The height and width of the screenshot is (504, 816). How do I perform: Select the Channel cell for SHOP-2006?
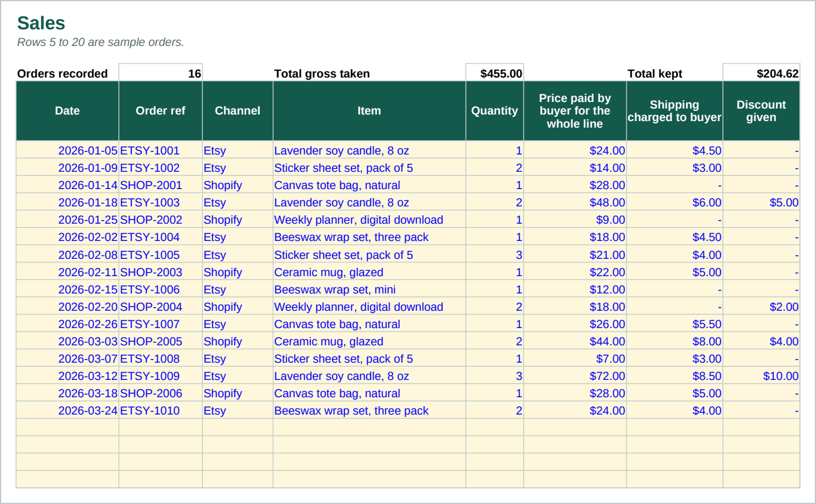[x=238, y=393]
